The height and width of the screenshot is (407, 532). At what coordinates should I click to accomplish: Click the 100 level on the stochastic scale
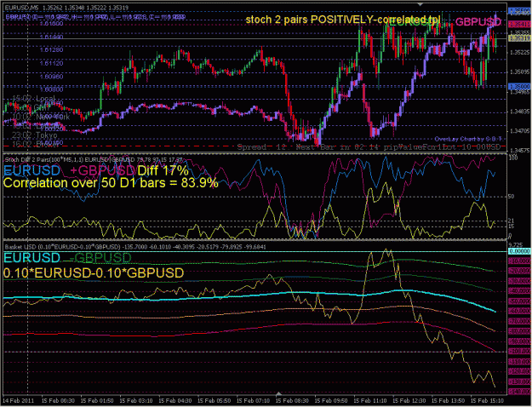(x=513, y=158)
